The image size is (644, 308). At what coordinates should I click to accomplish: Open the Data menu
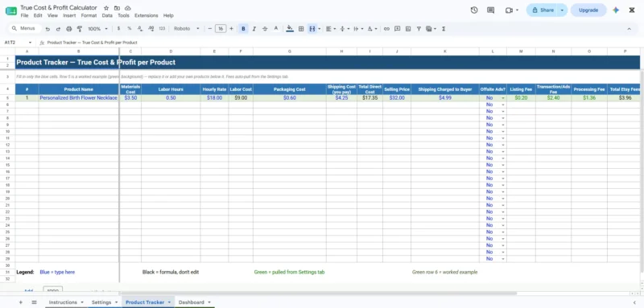[107, 15]
